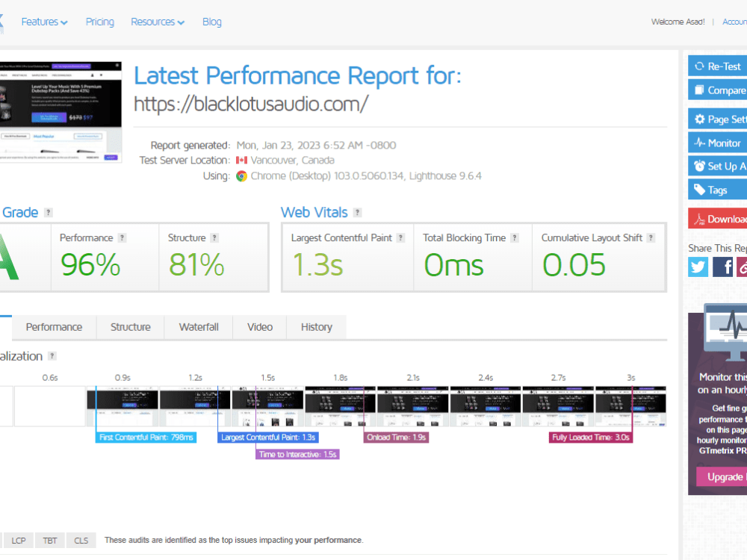Filter audits by LCP

[x=19, y=541]
